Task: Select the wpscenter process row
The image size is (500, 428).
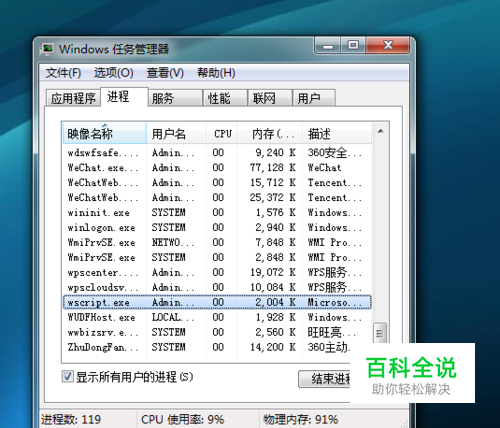Action: (x=217, y=272)
